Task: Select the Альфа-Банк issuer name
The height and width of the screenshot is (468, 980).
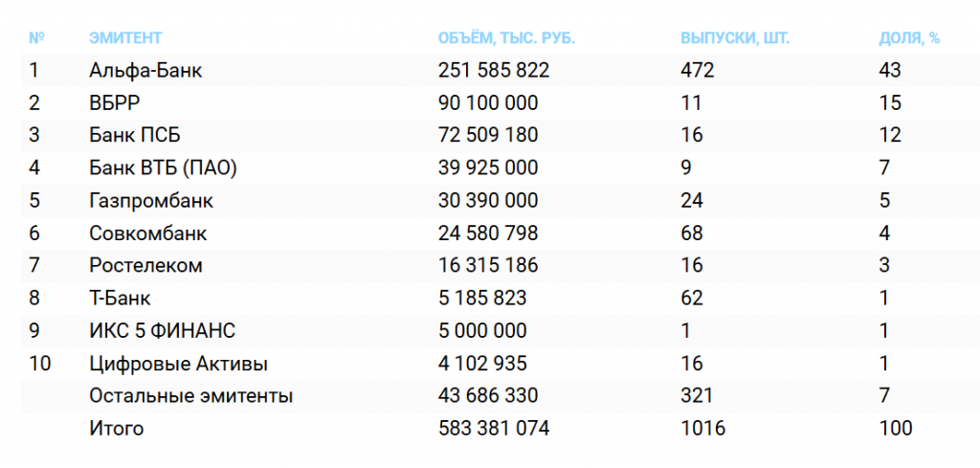Action: (145, 71)
